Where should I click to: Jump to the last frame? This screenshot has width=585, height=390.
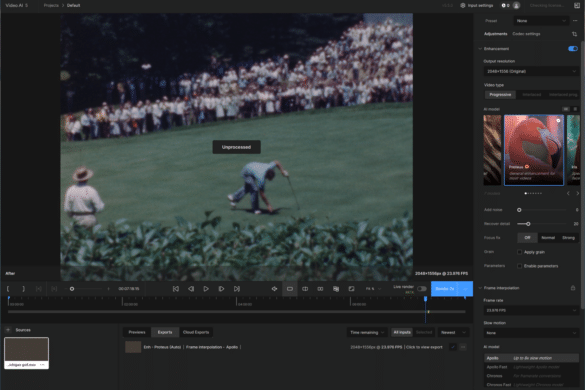pyautogui.click(x=237, y=289)
